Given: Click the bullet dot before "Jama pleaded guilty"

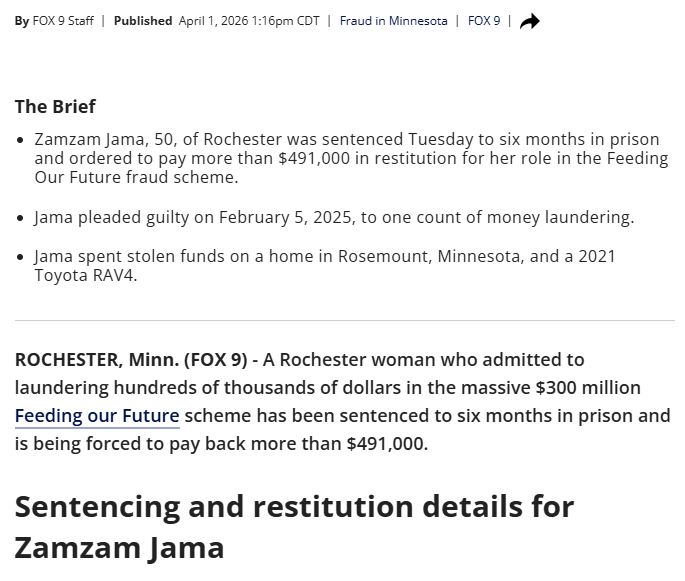Looking at the screenshot, I should click(x=21, y=218).
